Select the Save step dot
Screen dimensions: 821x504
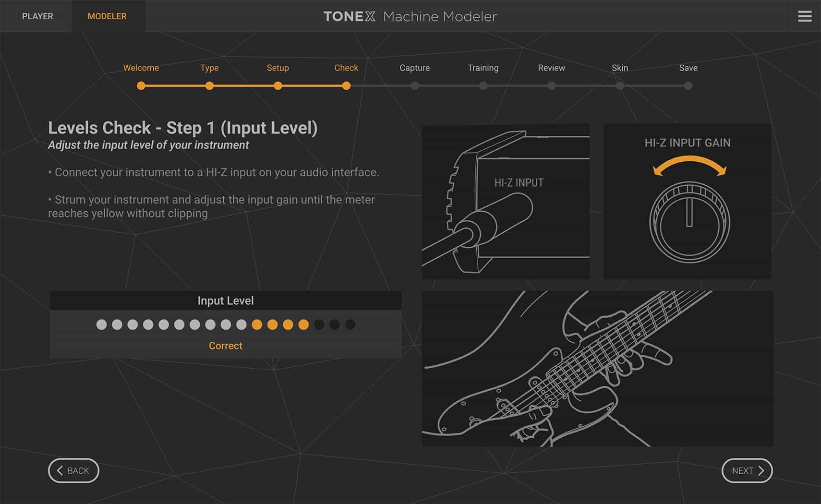coord(688,86)
